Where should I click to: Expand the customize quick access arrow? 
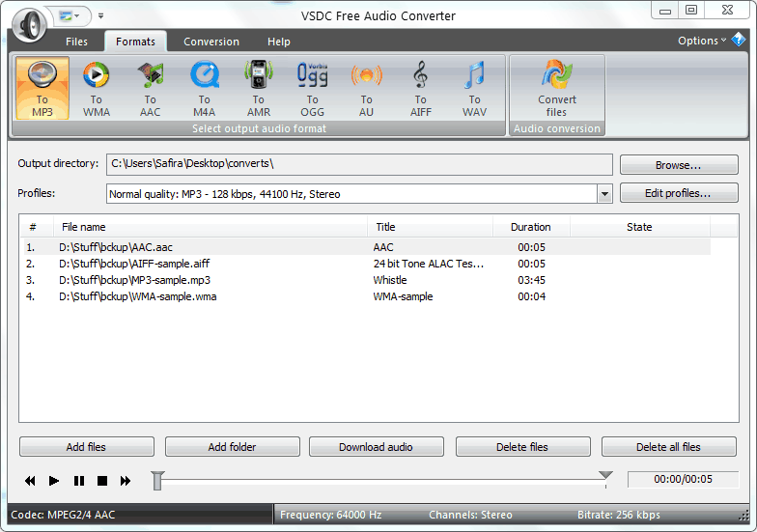tap(100, 15)
